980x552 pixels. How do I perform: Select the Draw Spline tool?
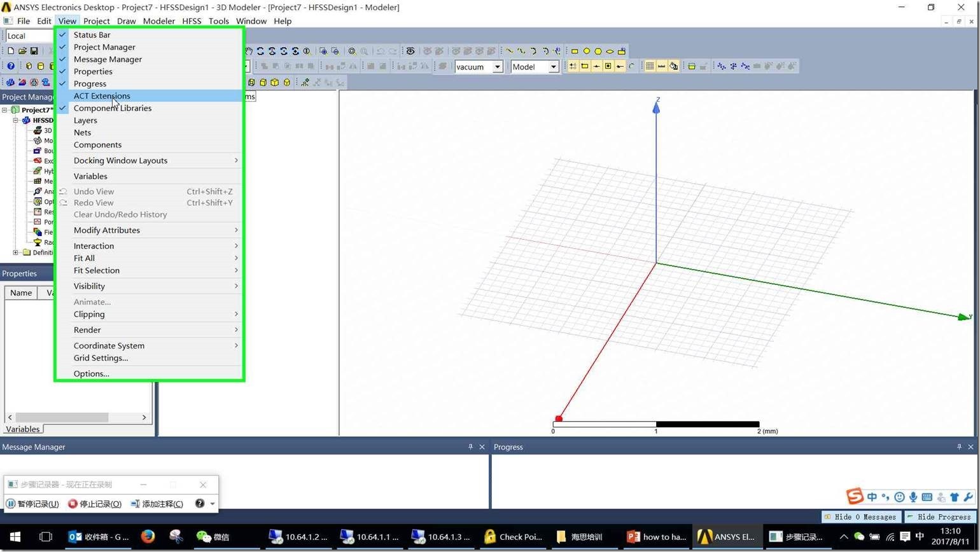(522, 51)
